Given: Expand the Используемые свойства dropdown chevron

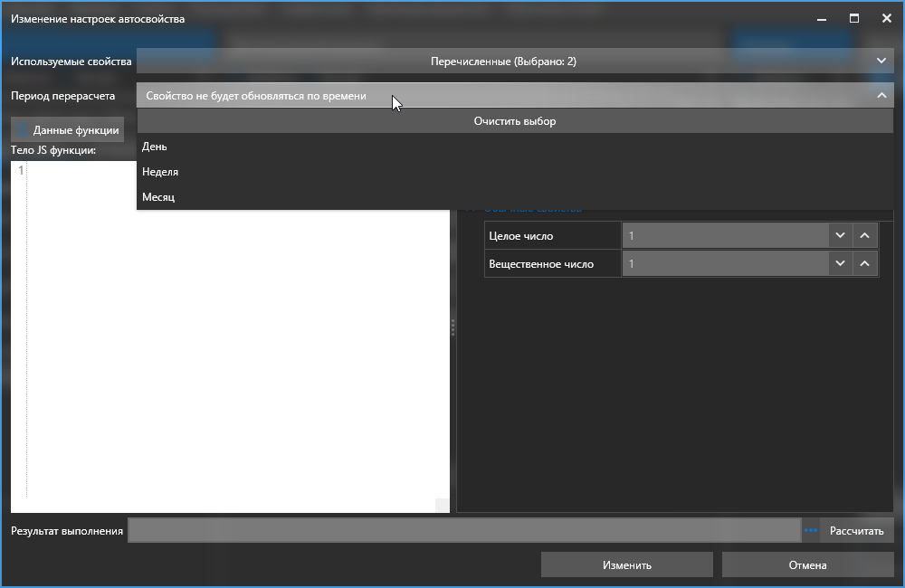Looking at the screenshot, I should (x=881, y=62).
